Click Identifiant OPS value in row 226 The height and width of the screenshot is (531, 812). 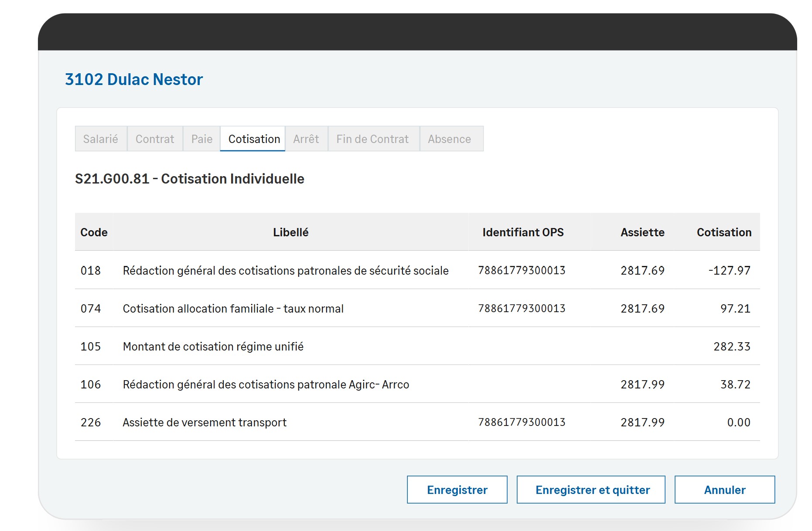(x=522, y=422)
